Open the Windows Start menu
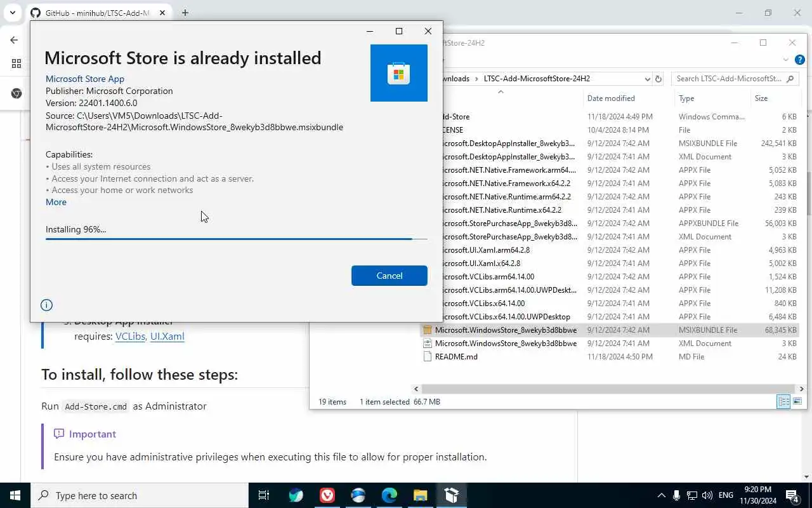812x508 pixels. (x=15, y=495)
